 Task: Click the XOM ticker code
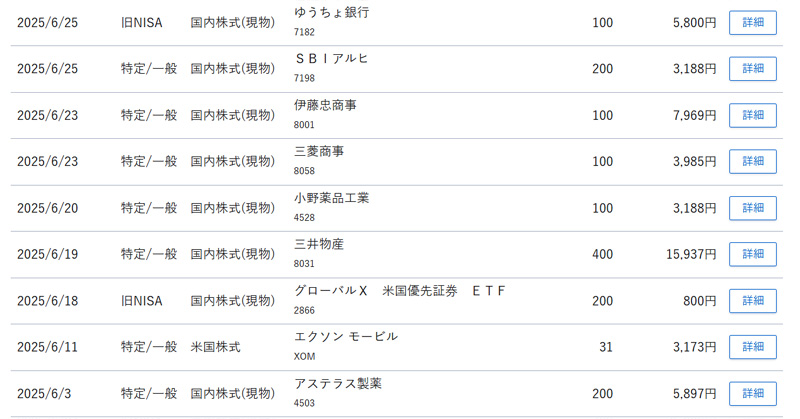click(x=305, y=356)
